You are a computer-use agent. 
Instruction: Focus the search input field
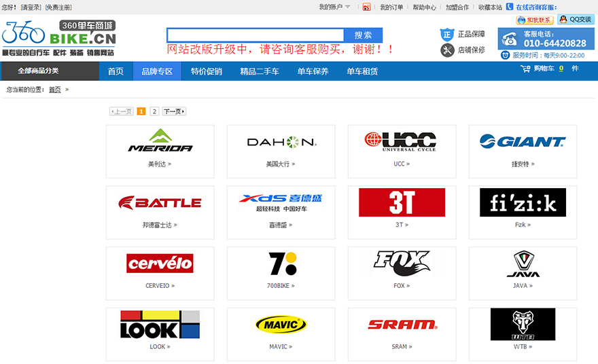pos(256,35)
